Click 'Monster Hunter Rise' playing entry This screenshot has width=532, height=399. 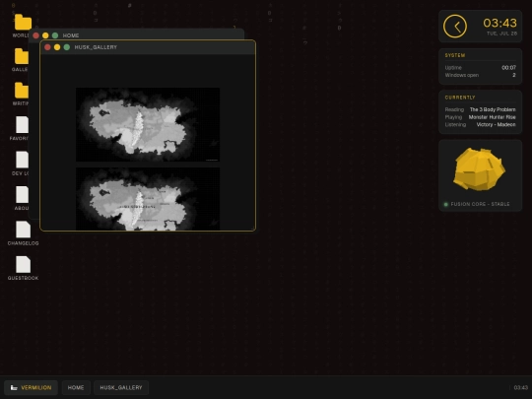(x=492, y=117)
